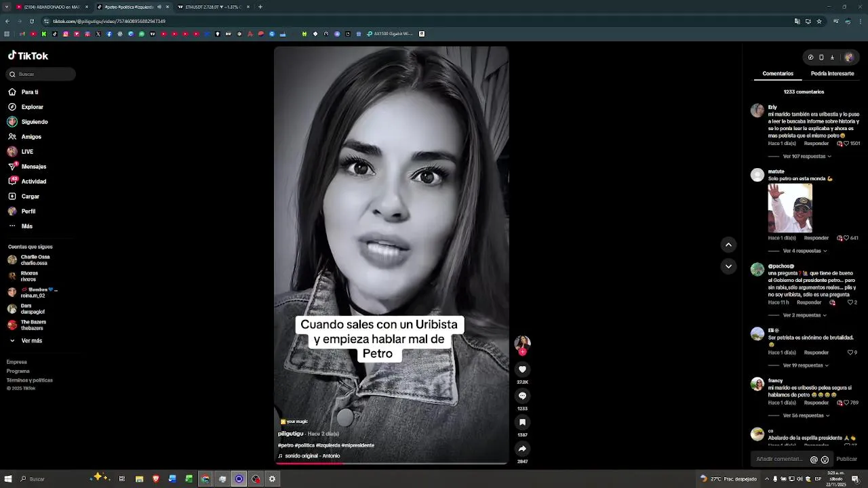Switch to the Comentarios tab

(x=778, y=74)
